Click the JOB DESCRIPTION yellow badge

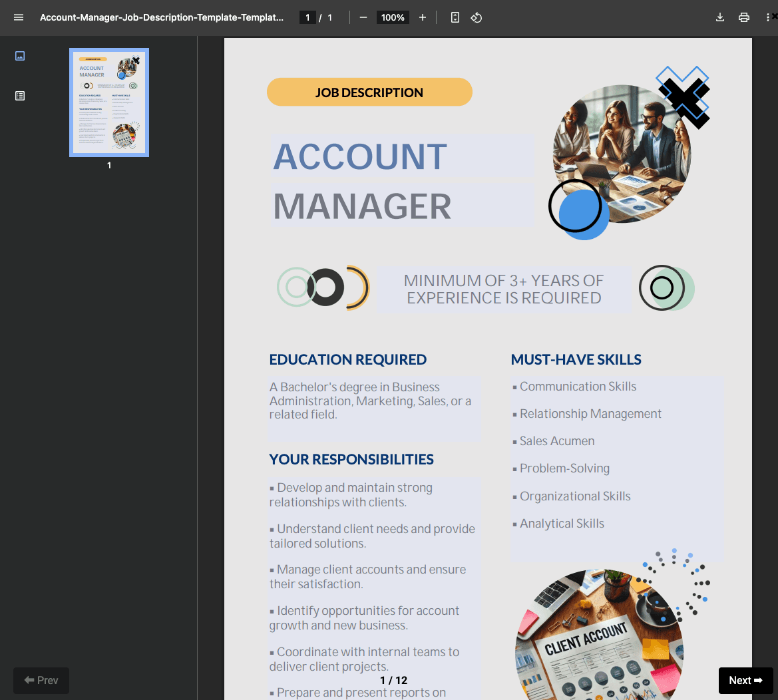tap(369, 92)
